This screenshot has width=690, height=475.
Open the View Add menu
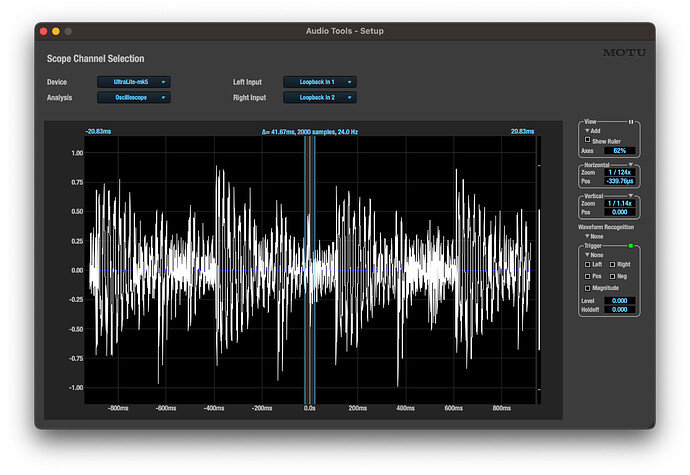point(592,131)
